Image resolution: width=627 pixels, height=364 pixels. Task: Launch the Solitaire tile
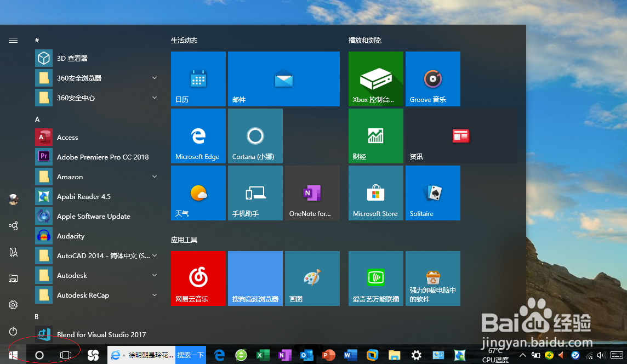[x=432, y=193]
